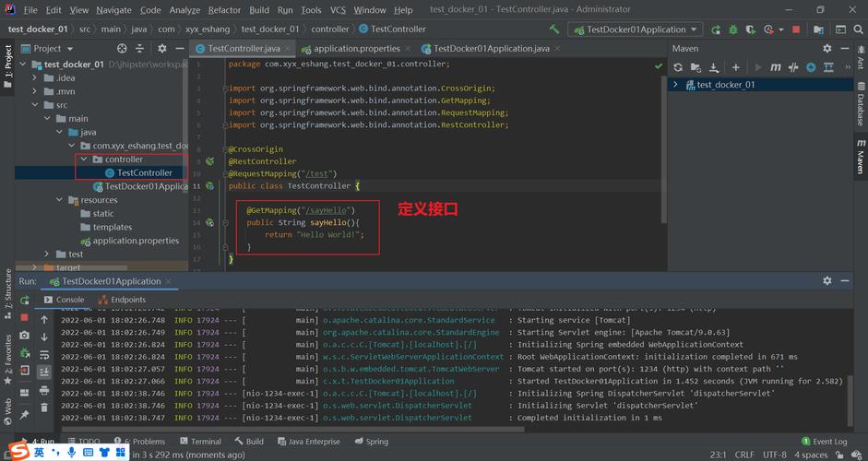Toggle Maven Offline Mode icon
This screenshot has height=461, width=868.
click(x=793, y=67)
